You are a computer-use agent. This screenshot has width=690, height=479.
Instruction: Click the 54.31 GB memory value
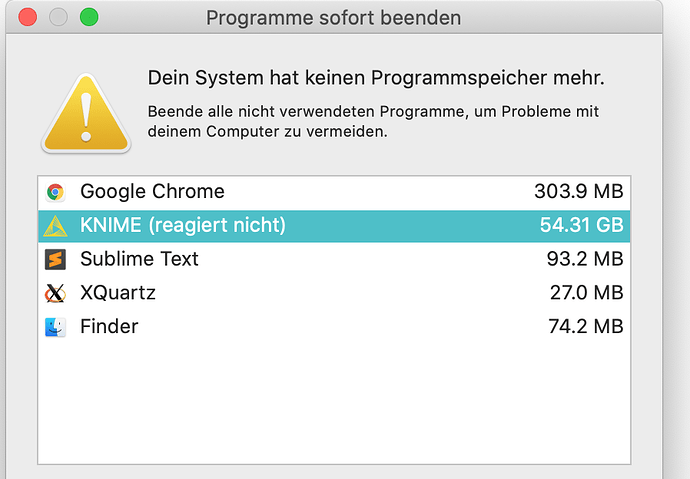tap(581, 225)
